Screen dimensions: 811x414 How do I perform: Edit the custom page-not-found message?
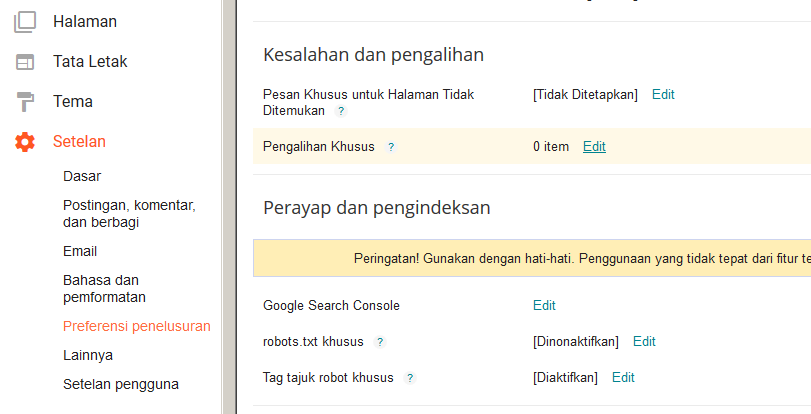663,95
